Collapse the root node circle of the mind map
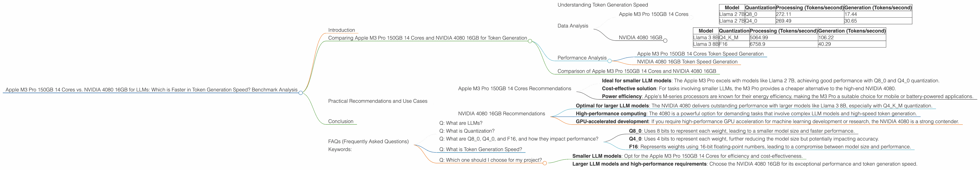 pyautogui.click(x=301, y=93)
